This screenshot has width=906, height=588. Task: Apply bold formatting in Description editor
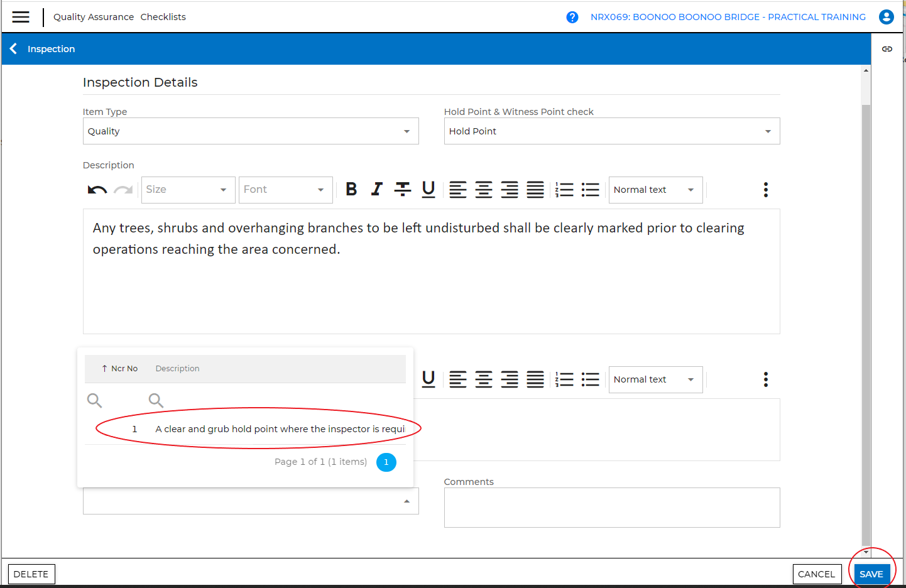[351, 190]
